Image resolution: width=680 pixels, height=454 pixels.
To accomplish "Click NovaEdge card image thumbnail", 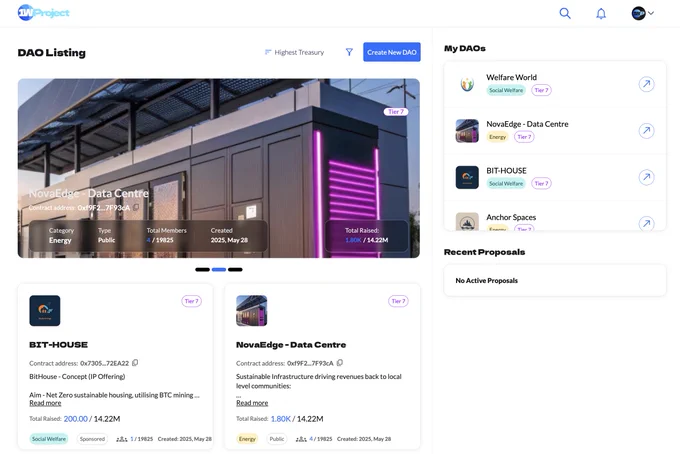I will 252,310.
